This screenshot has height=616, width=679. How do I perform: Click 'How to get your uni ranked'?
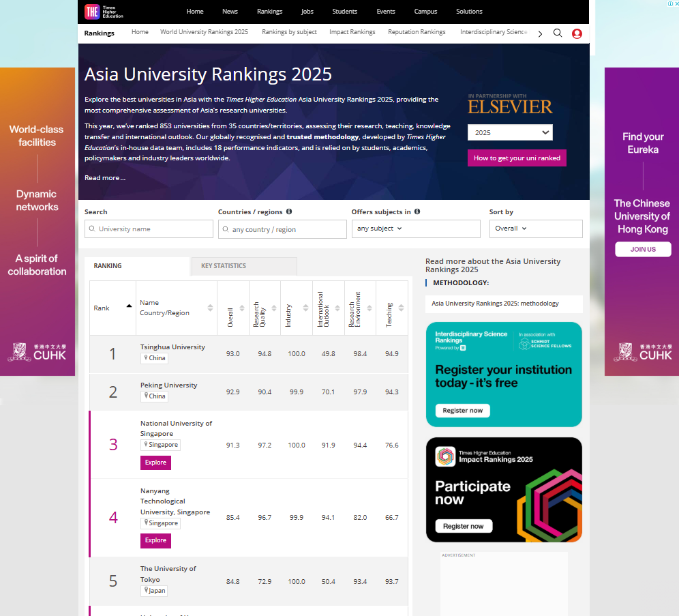click(517, 158)
